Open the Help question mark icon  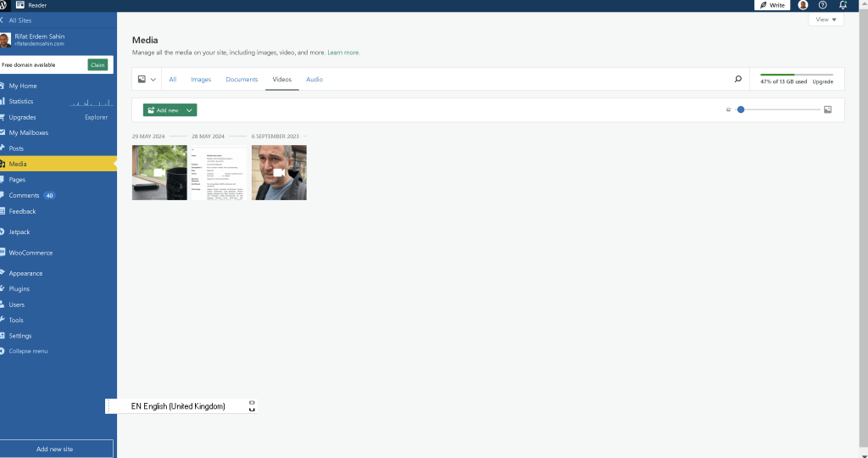click(x=822, y=5)
